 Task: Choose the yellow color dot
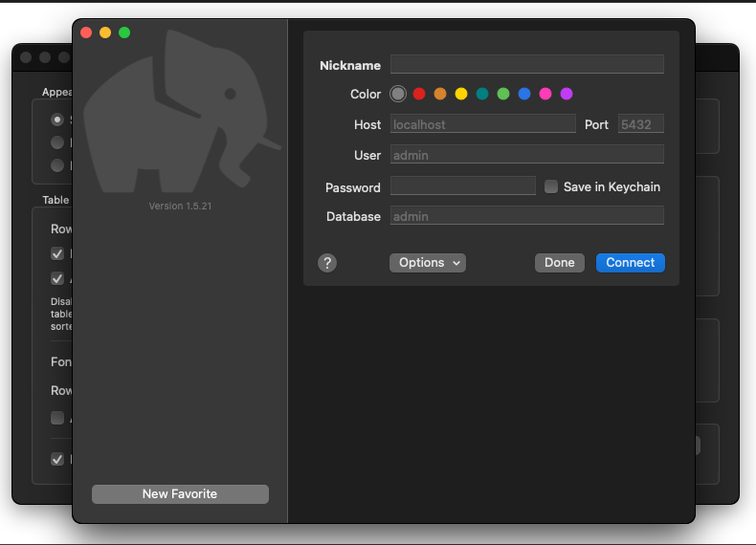[x=461, y=94]
